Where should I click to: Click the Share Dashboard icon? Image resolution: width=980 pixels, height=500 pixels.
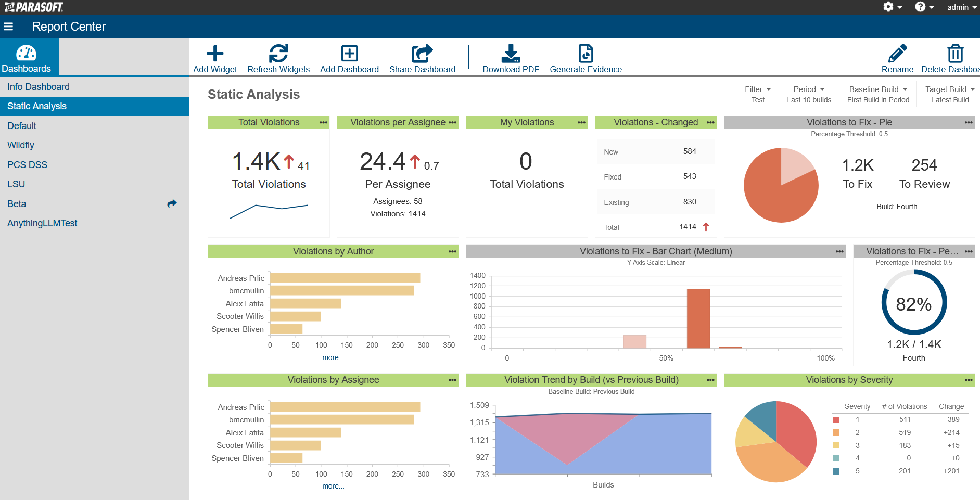point(422,52)
